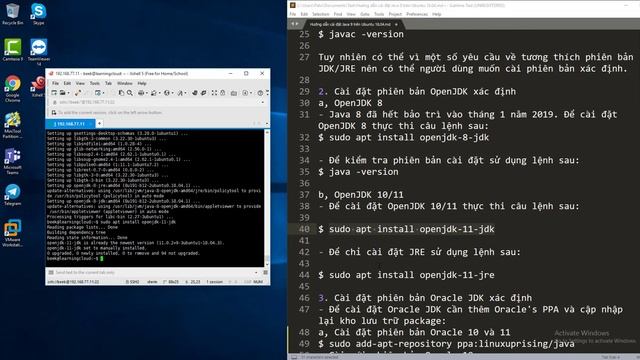640x360 pixels.
Task: Click session properties icon in Xshell toolbar
Action: click(x=98, y=93)
